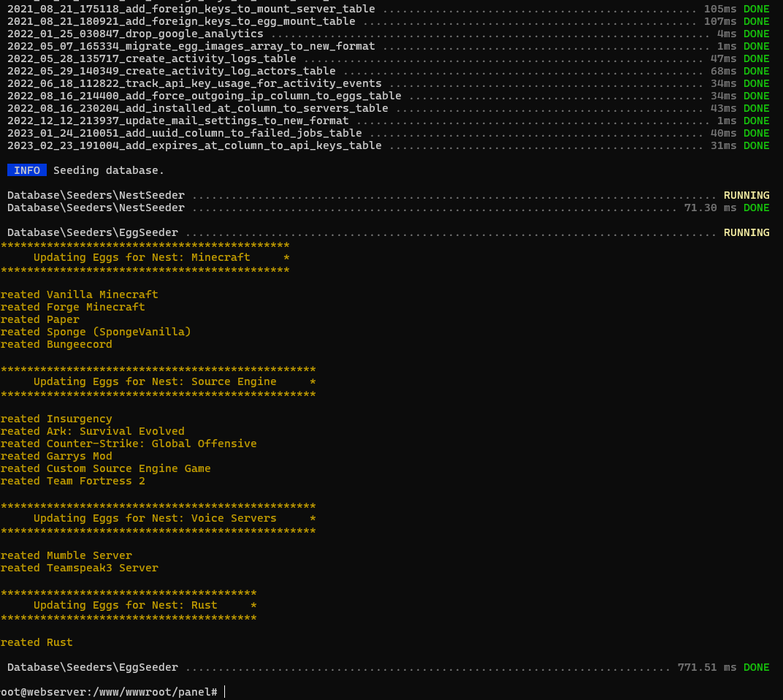Click the 'Updating Eggs for Nest: Source Engine' header

(155, 381)
